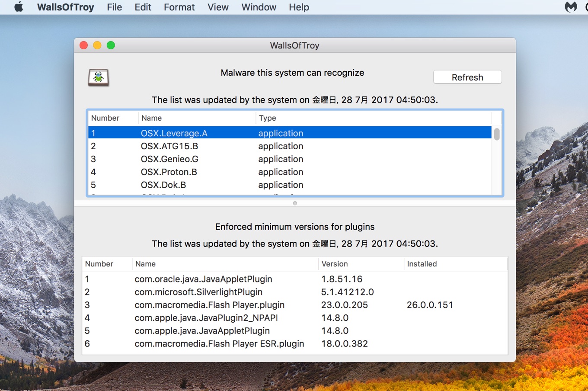
Task: Open the Edit menu
Action: coord(143,7)
